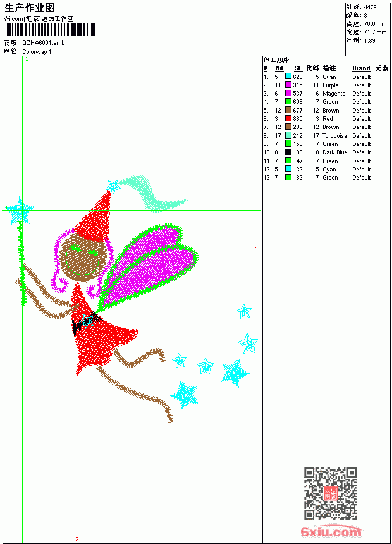
Task: Click the Colorway 1 label
Action: (37, 51)
